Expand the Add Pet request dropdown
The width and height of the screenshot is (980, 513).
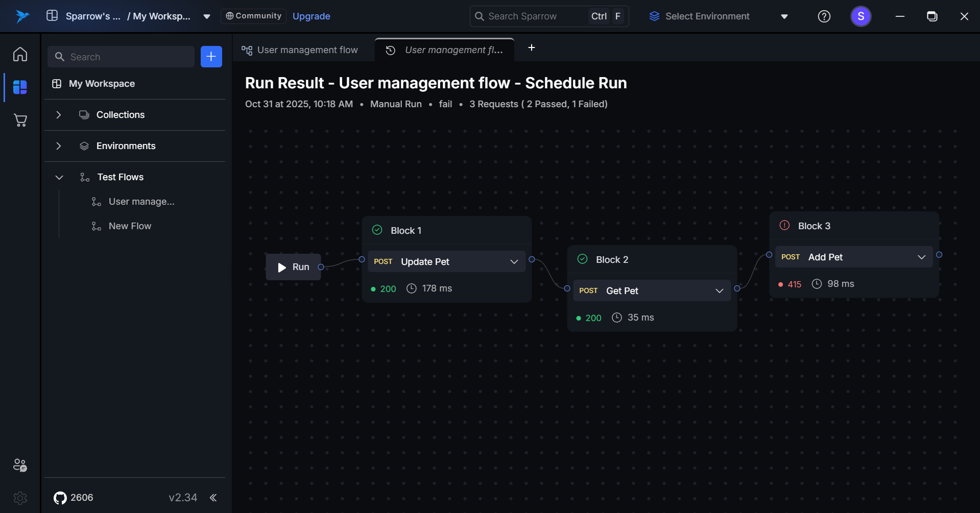pyautogui.click(x=921, y=257)
